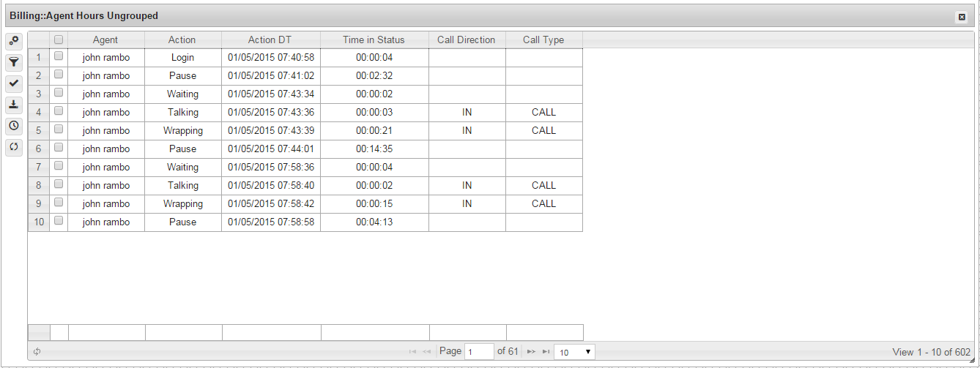Open the rows-per-page dropdown showing 10

(x=574, y=352)
